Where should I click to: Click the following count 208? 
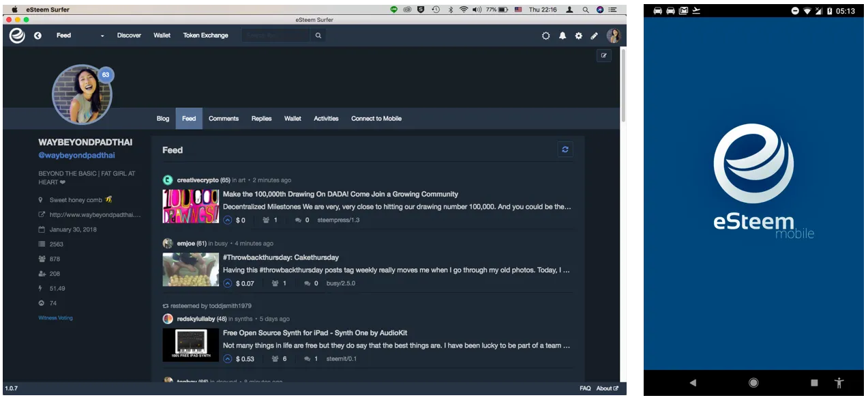55,274
